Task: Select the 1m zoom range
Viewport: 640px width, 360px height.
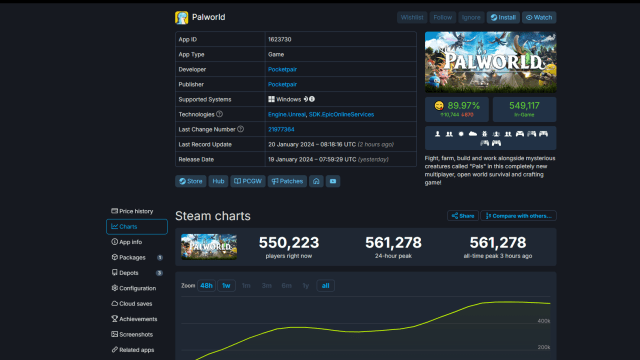Action: tap(246, 286)
